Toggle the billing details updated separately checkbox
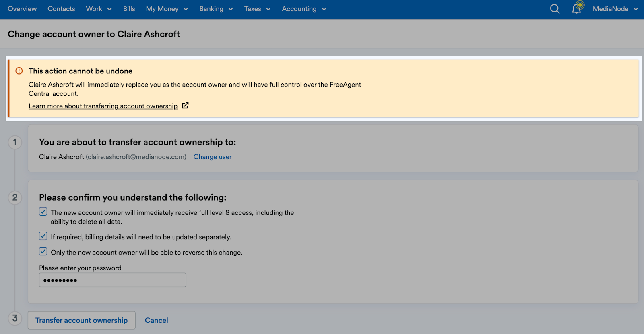 (x=43, y=236)
